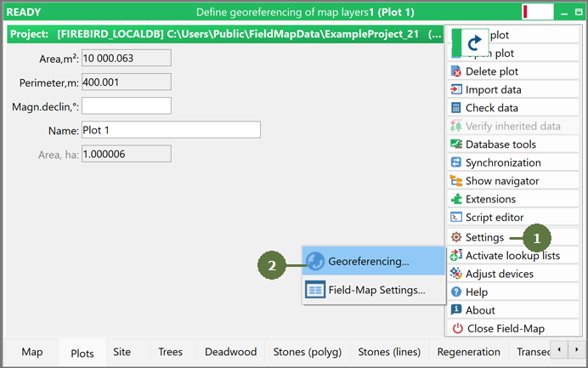Click the tab strip right scroll arrow
588x368 pixels.
pos(576,349)
